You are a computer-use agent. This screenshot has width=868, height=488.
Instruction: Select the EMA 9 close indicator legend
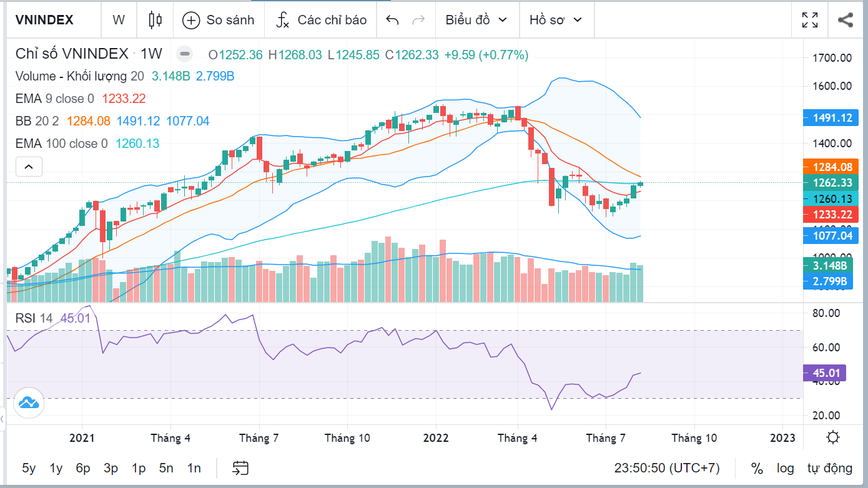[55, 99]
